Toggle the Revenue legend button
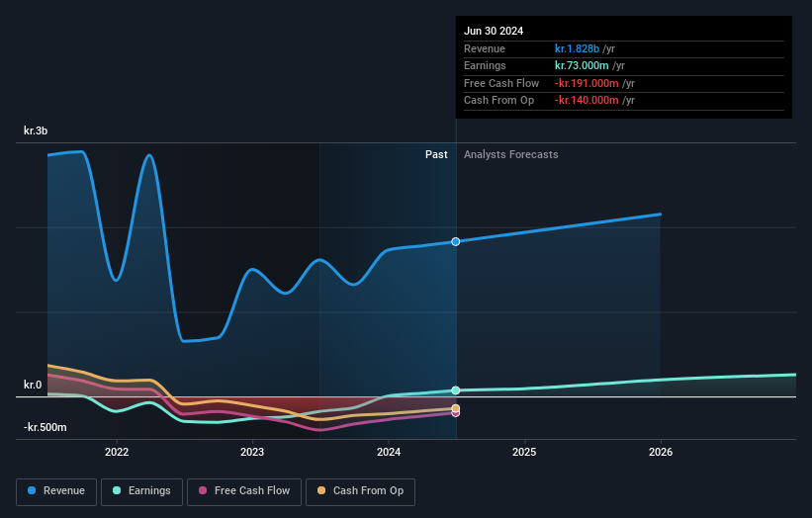The width and height of the screenshot is (812, 518). pyautogui.click(x=56, y=491)
